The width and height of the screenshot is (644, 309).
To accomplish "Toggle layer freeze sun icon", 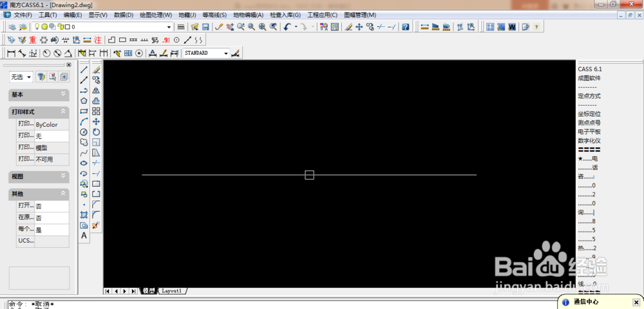I will click(x=44, y=27).
